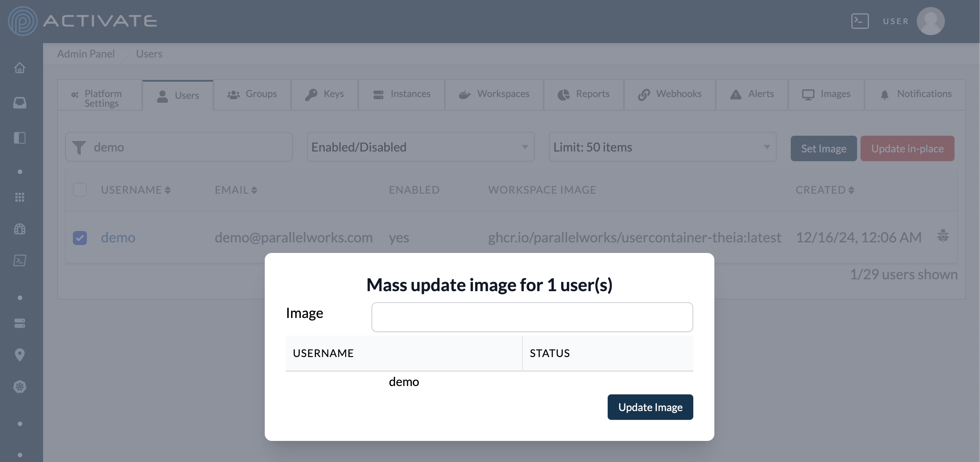Click the Update Image button

click(650, 407)
